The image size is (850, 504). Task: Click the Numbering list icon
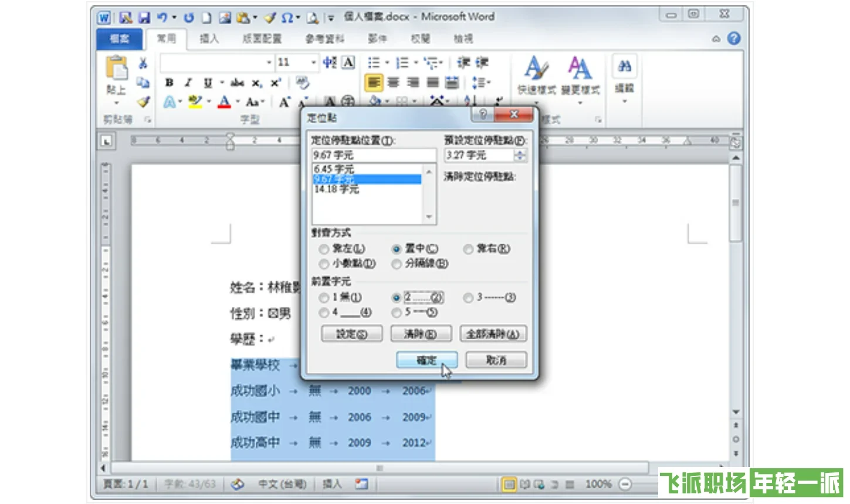(402, 63)
